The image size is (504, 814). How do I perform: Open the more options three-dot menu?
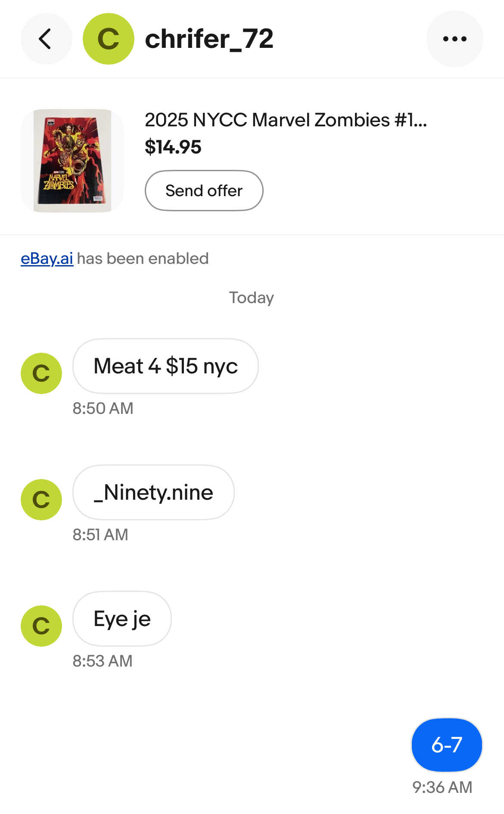454,39
